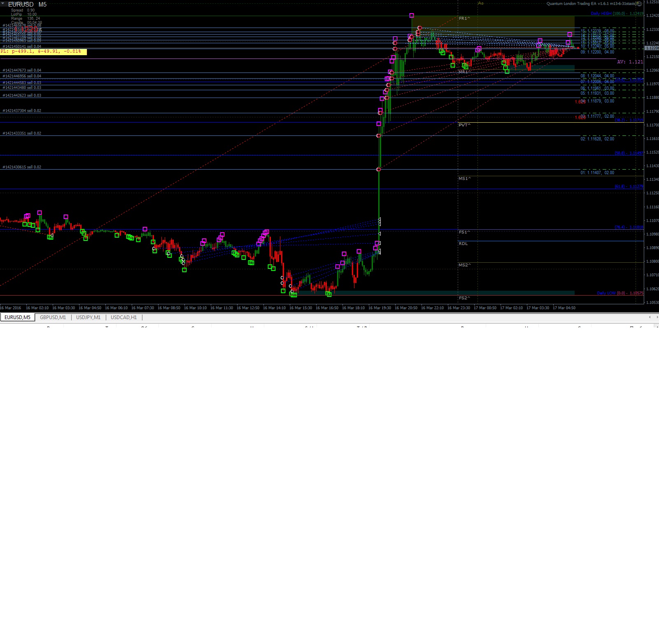Image resolution: width=659 pixels, height=644 pixels.
Task: Click the Daily LOW (0.0) Fibonacci label
Action: point(620,293)
